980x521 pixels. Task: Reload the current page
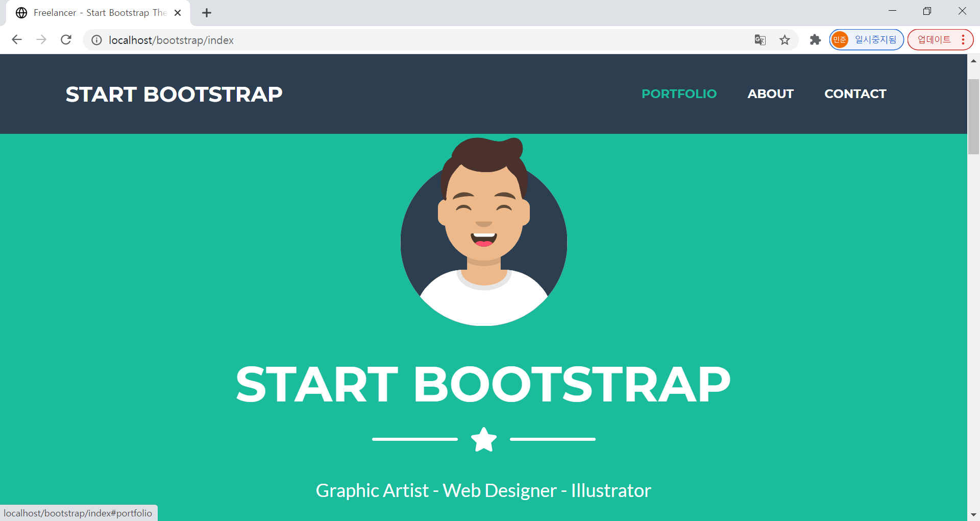pyautogui.click(x=66, y=40)
